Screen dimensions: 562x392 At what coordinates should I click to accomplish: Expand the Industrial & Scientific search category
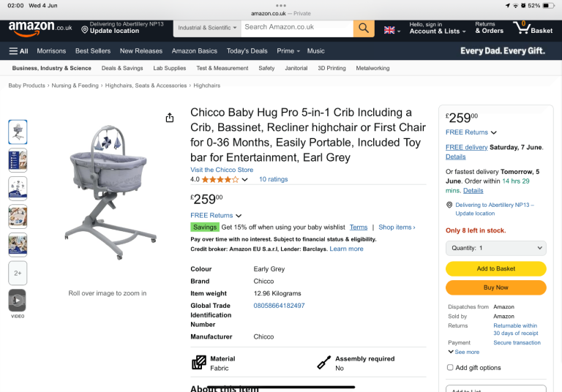point(207,28)
